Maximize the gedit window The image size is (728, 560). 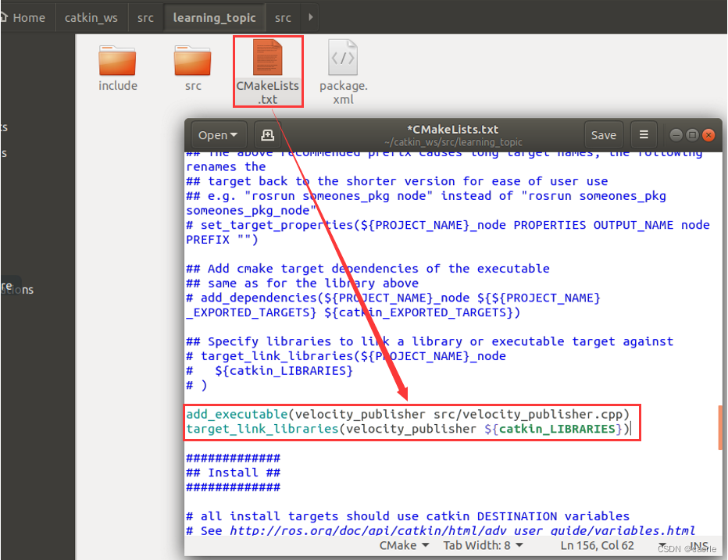click(692, 135)
